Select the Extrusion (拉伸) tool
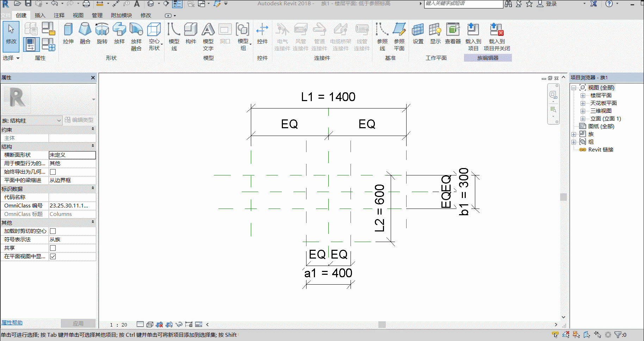 pos(68,33)
